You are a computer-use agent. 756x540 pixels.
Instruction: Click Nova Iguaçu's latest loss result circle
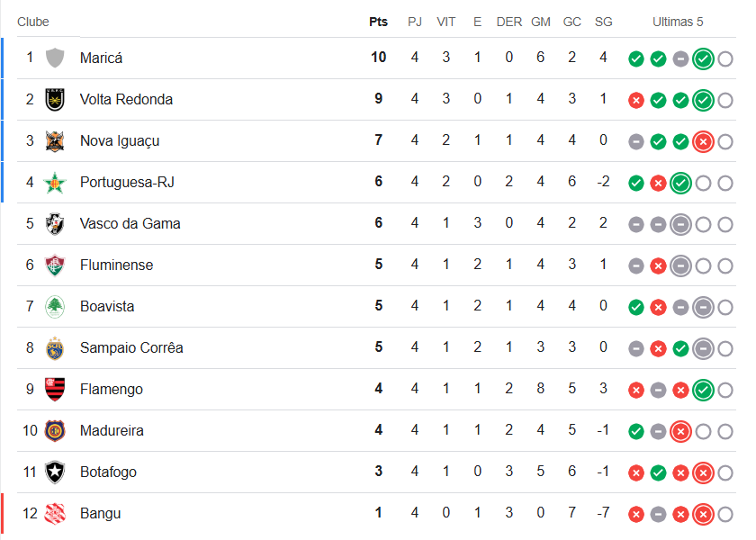703,141
